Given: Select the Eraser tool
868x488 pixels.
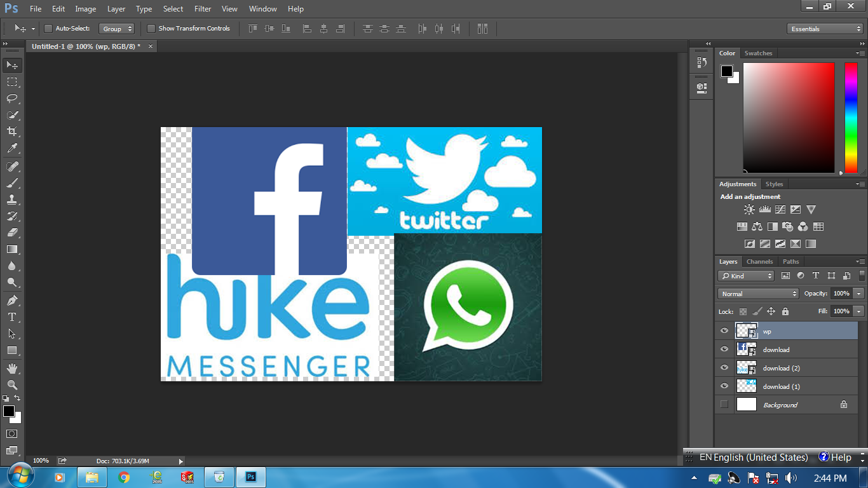Looking at the screenshot, I should pyautogui.click(x=12, y=233).
